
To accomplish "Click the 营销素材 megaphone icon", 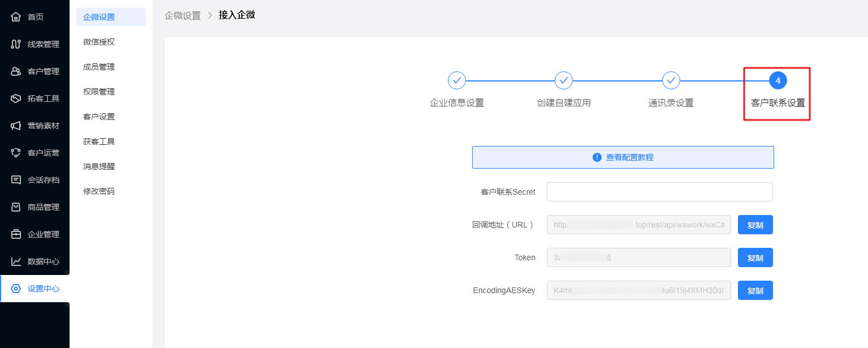I will tap(16, 126).
